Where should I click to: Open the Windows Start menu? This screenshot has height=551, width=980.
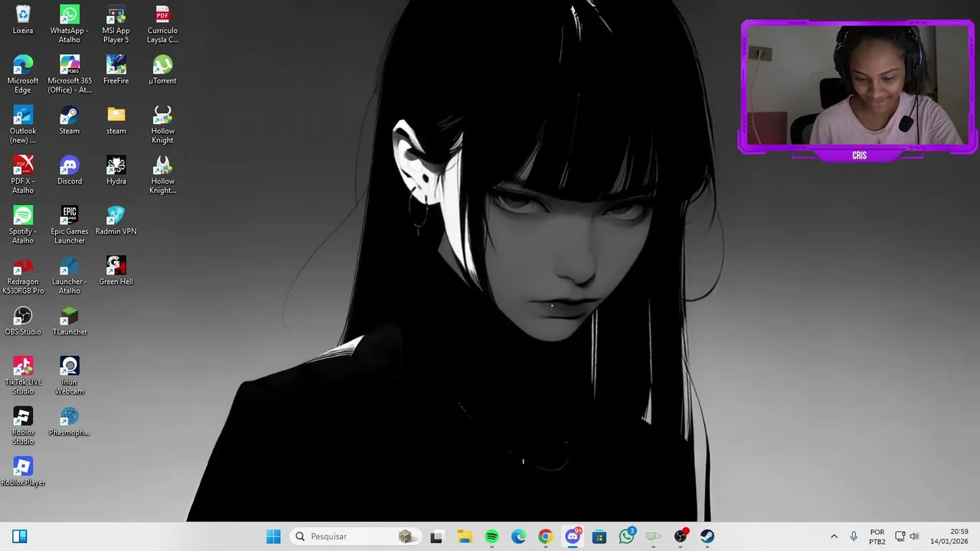tap(273, 536)
